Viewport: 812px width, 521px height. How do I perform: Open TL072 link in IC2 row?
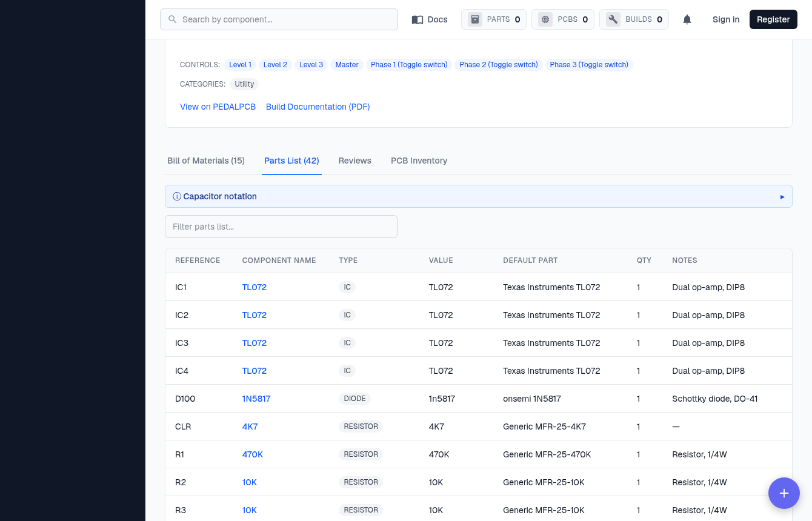pos(255,315)
